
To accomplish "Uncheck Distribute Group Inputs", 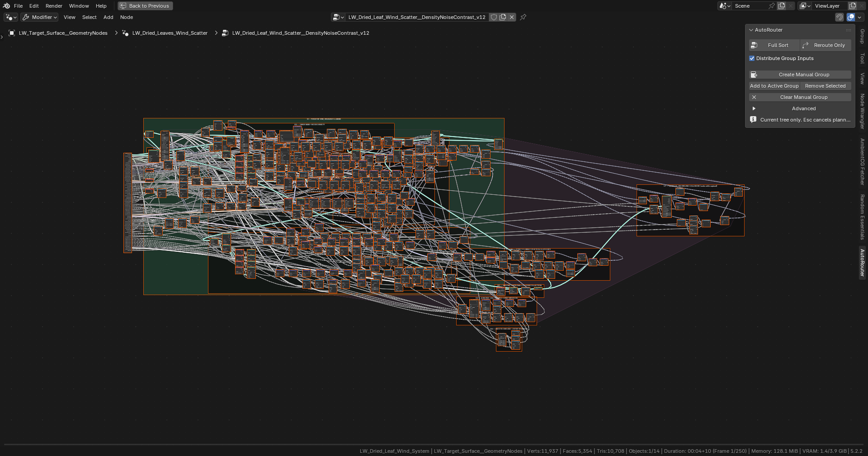I will (752, 58).
